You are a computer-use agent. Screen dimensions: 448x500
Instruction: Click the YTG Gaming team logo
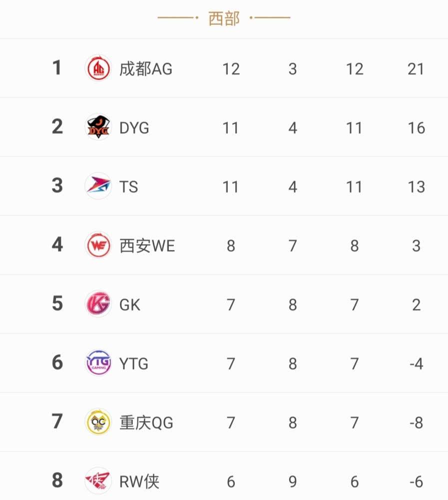click(x=98, y=363)
